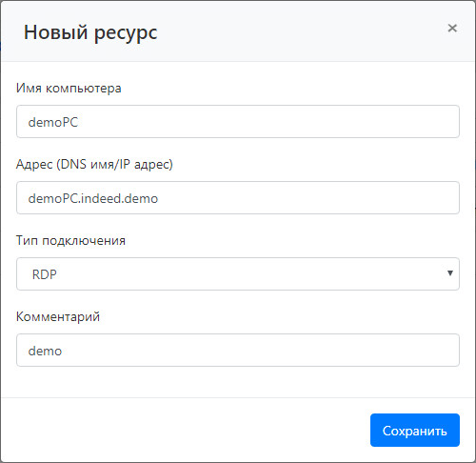Close the Новый ресурс dialog
This screenshot has height=463, width=476.
pos(452,28)
